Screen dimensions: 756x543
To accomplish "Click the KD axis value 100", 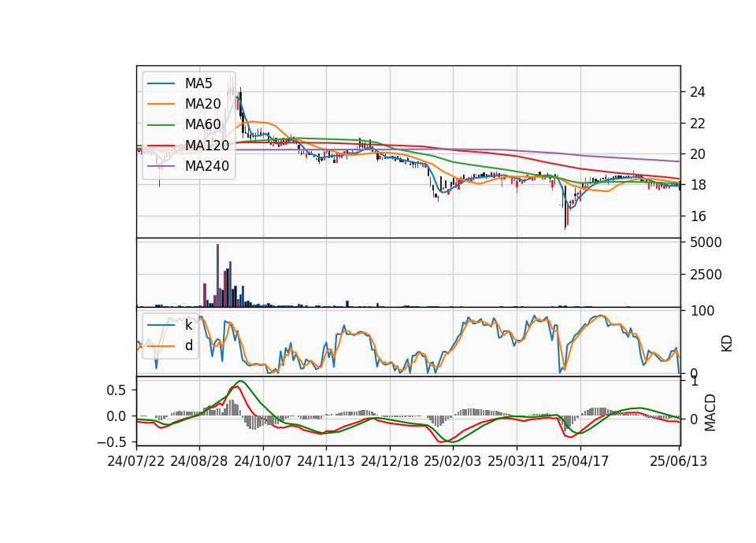I will click(x=702, y=311).
